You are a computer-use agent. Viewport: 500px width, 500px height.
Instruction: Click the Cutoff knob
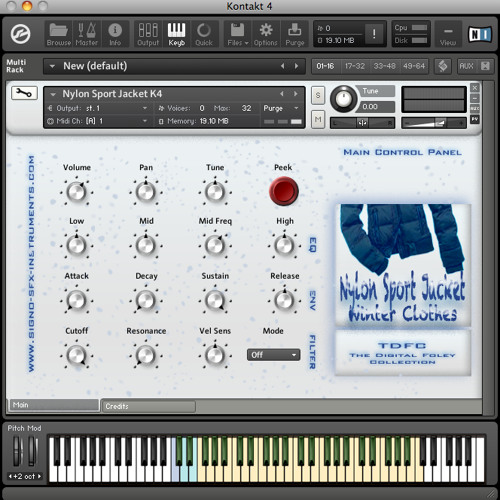77,355
